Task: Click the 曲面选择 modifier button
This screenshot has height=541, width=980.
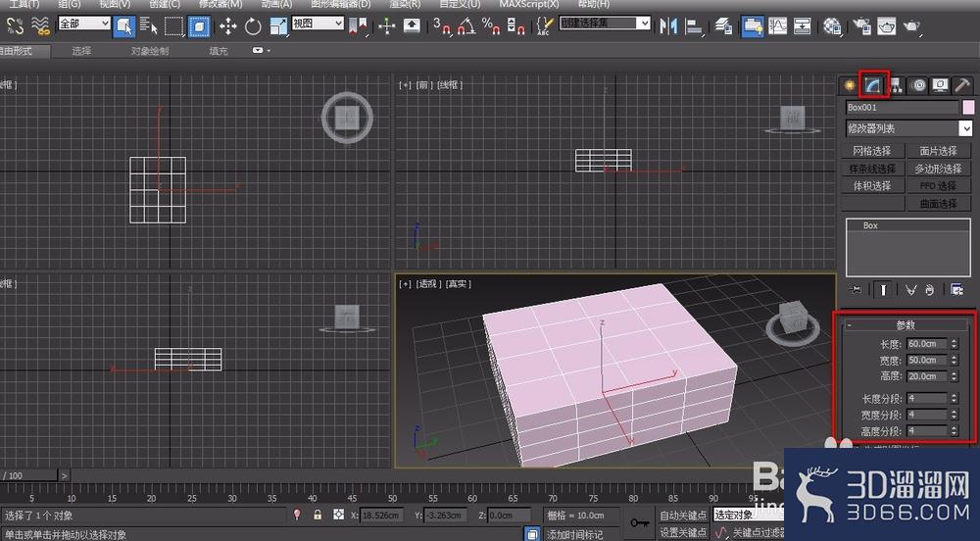Action: click(x=938, y=204)
